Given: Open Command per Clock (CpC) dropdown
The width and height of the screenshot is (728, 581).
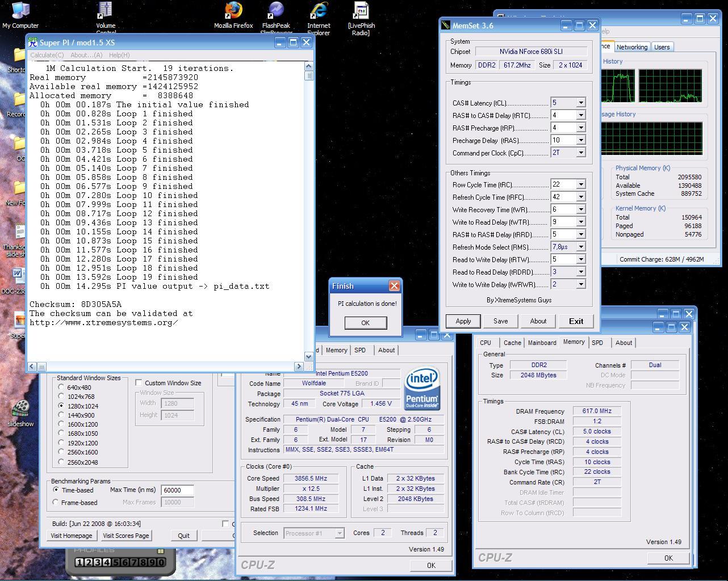Looking at the screenshot, I should coord(580,153).
